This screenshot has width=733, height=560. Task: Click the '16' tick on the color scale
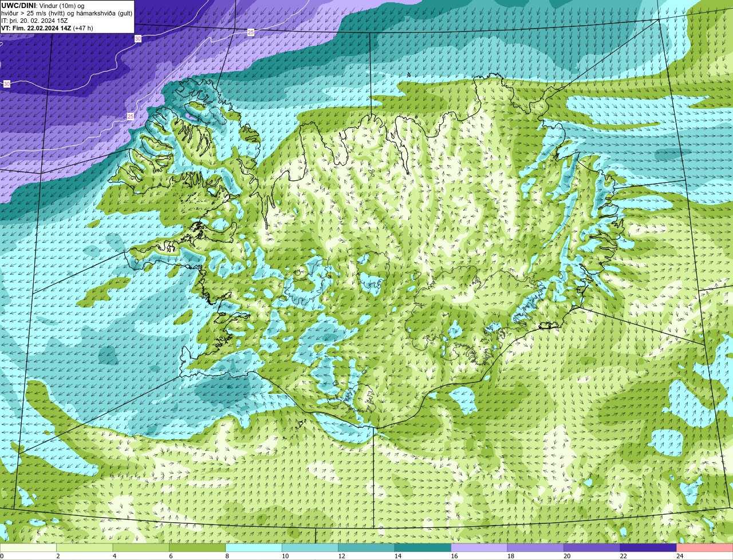click(x=454, y=556)
